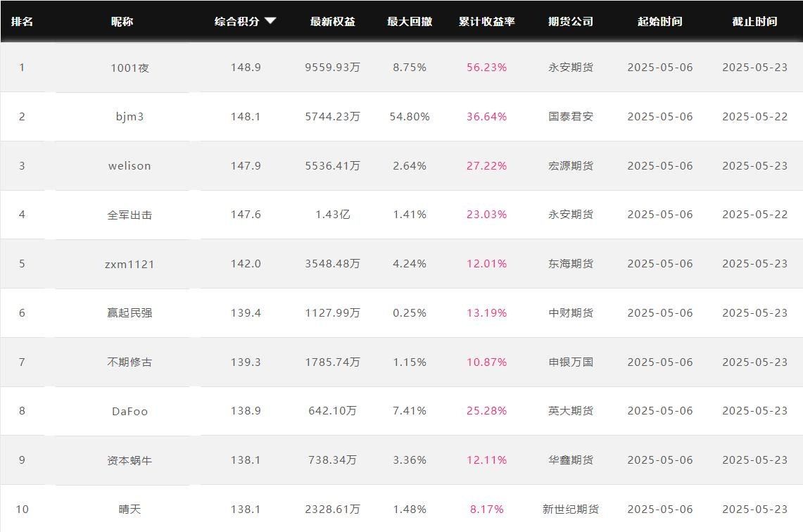This screenshot has height=532, width=803.
Task: Click max drawdown 0.25%
Action: pyautogui.click(x=410, y=312)
